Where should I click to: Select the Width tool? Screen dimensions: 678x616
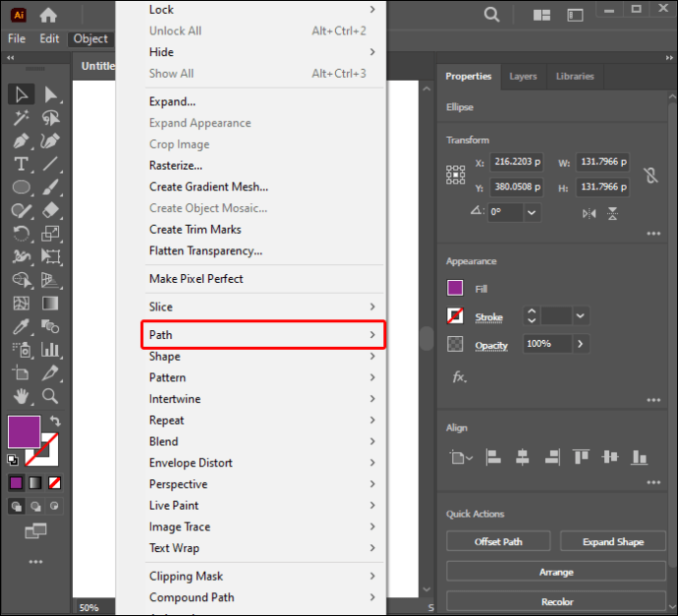coord(22,256)
